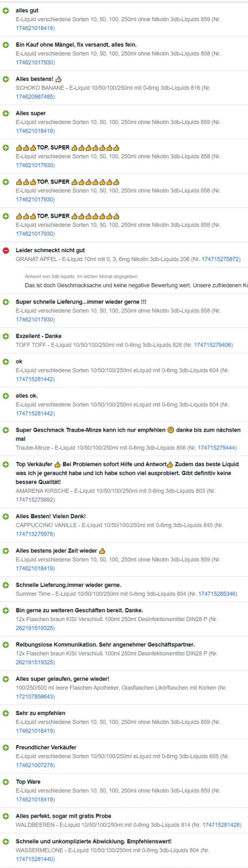Click green plus icon next to 'Top Ware'
Viewport: 248px width, 868px height.
(x=6, y=782)
